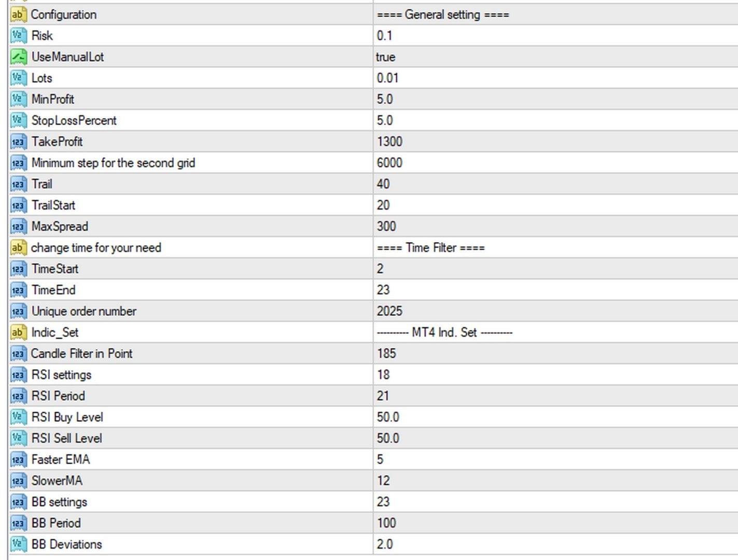The image size is (738, 560).
Task: Click the string icon next to Indic_Set
Action: click(18, 332)
